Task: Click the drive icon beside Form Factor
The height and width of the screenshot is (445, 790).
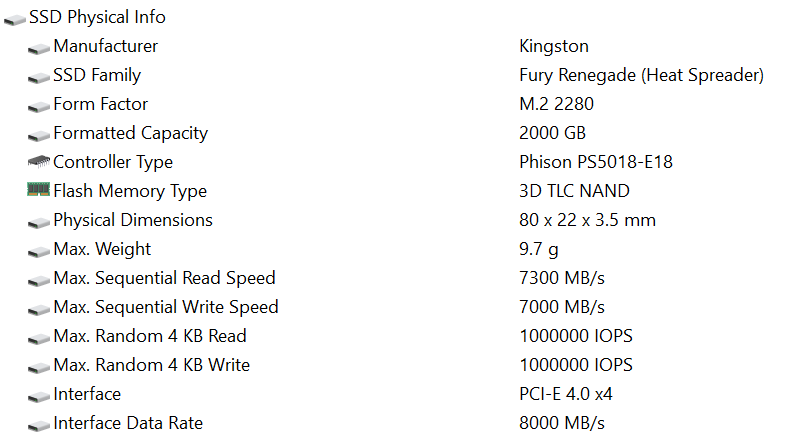Action: tap(39, 105)
